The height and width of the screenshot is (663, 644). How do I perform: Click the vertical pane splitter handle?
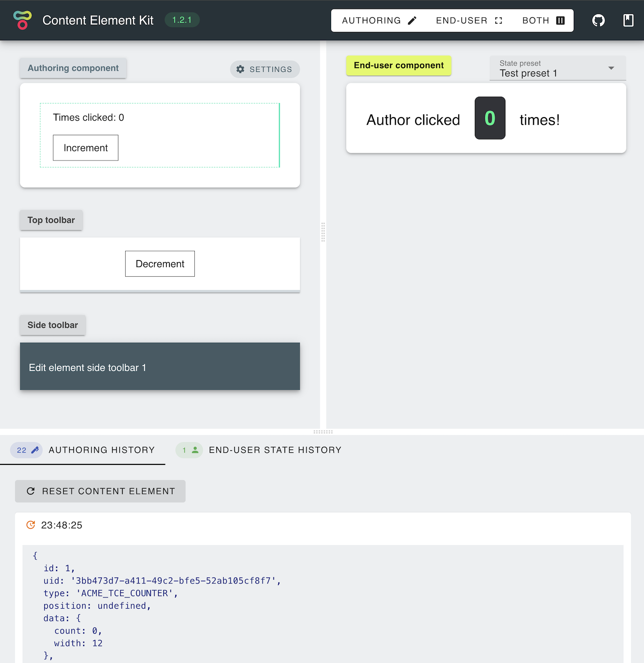pyautogui.click(x=323, y=232)
